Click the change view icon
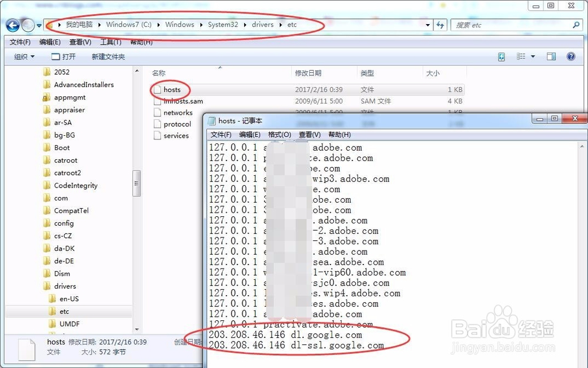Viewport: 588px width, 368px height. click(521, 56)
